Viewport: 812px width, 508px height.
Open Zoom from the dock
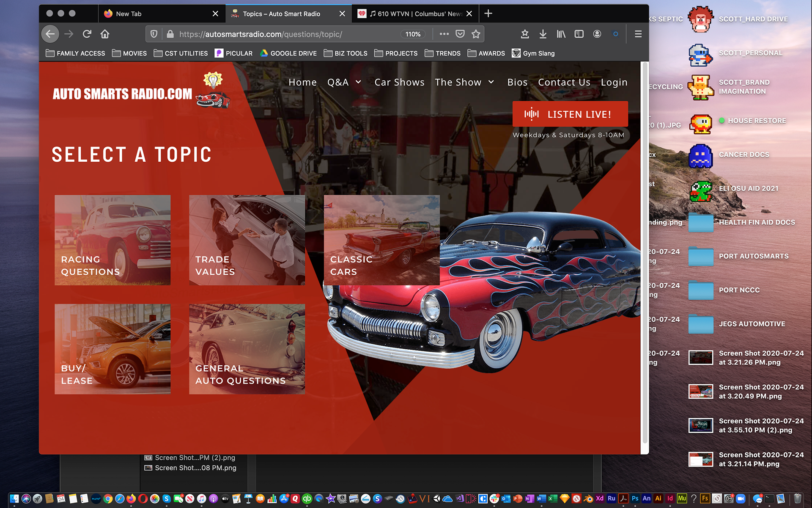741,499
